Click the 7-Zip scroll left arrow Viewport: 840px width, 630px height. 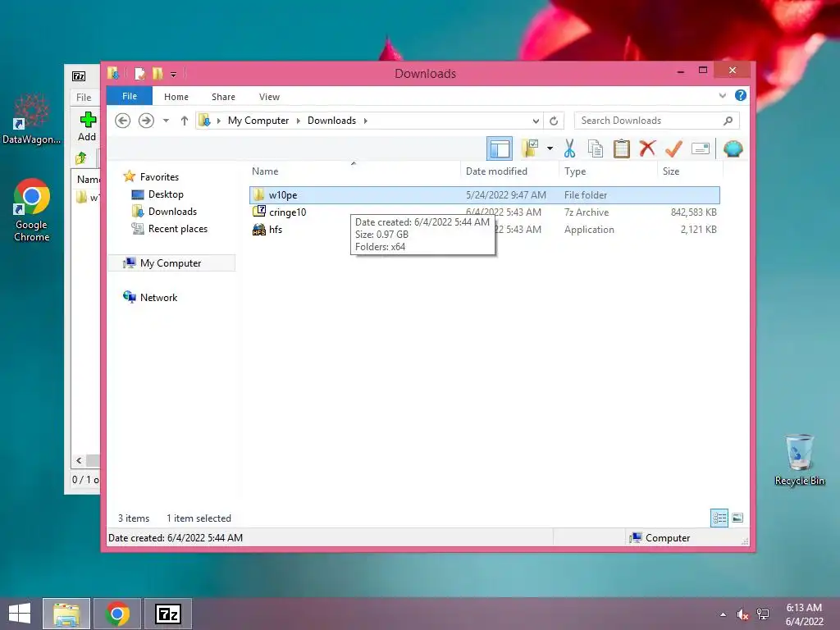point(79,460)
